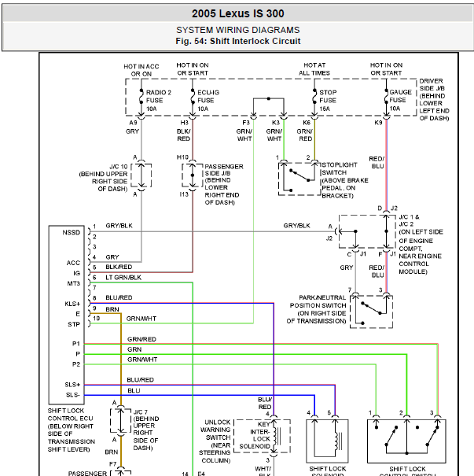Click "RED/BLU" label below K9
474x476 pixels.
(x=377, y=162)
